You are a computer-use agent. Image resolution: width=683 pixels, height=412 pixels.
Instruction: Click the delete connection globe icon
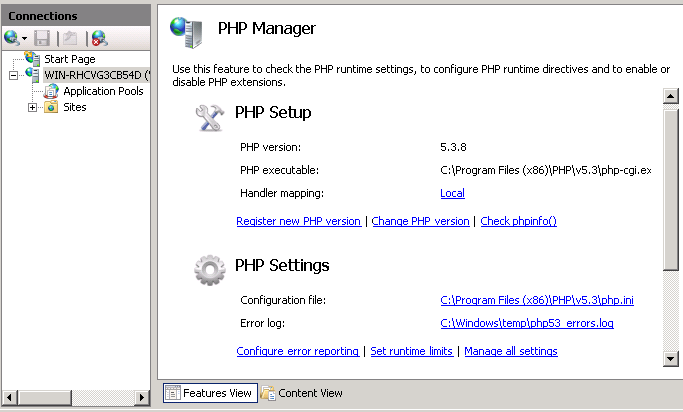coord(100,38)
